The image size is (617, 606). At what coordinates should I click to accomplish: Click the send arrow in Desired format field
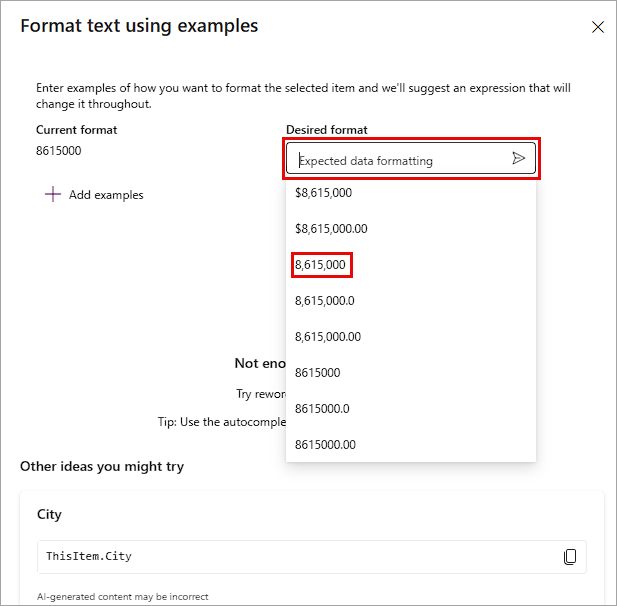click(518, 158)
